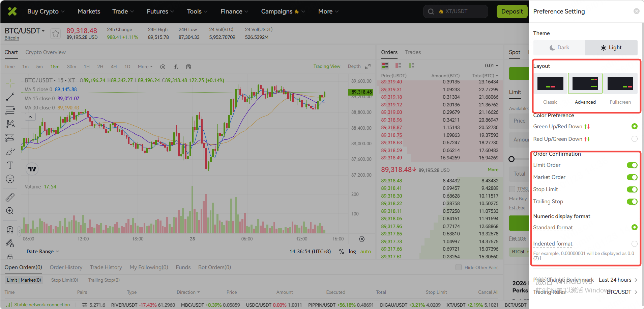Open the Order History tab
Screen dimensions: 644x309
point(66,267)
